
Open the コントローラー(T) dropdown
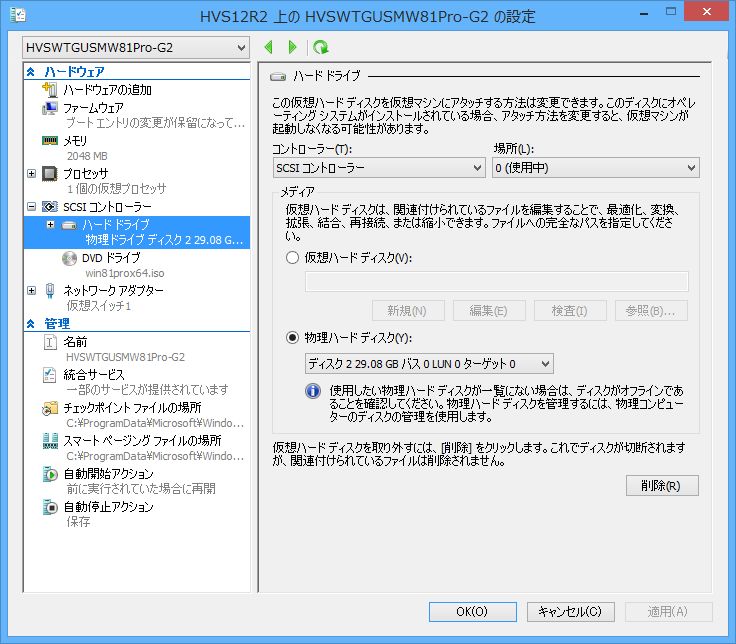[378, 168]
